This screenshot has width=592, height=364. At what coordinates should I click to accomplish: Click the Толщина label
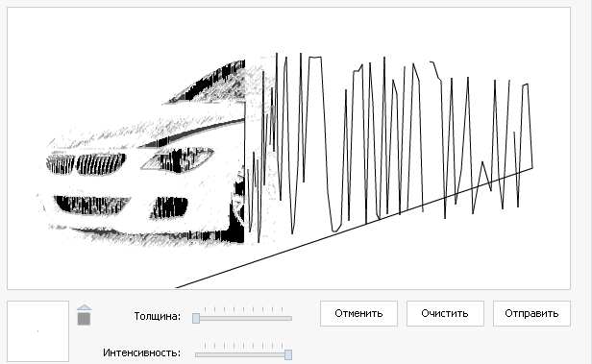click(x=158, y=316)
